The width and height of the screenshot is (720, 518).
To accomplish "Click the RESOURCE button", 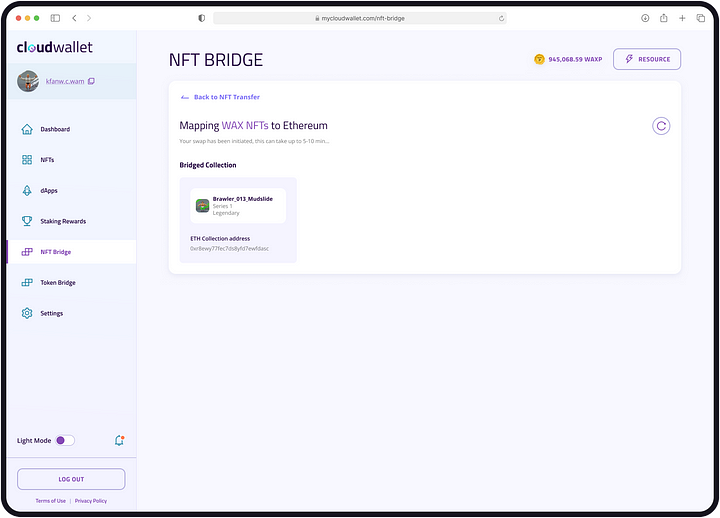I will (x=647, y=59).
